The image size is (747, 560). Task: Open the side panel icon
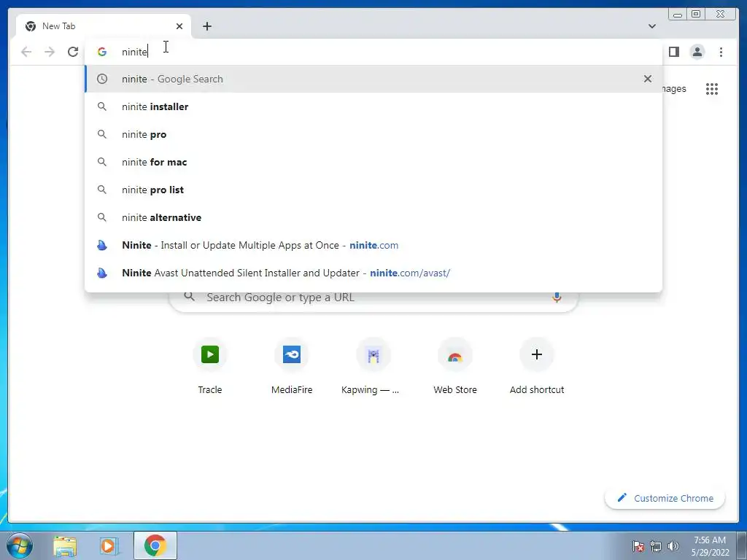point(673,52)
